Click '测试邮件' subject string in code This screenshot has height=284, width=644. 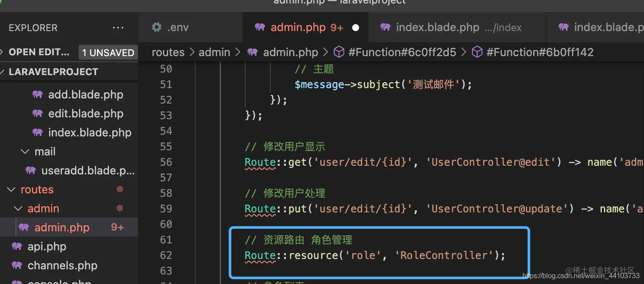click(x=433, y=84)
